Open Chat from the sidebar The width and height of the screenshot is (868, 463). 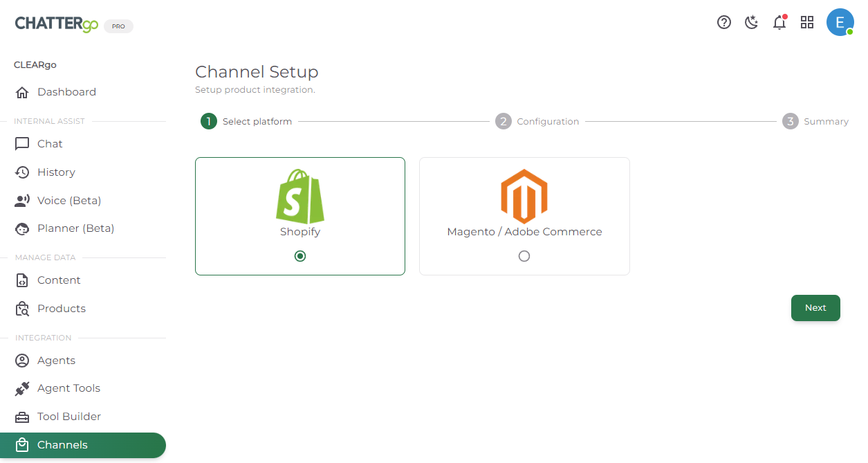(x=50, y=144)
